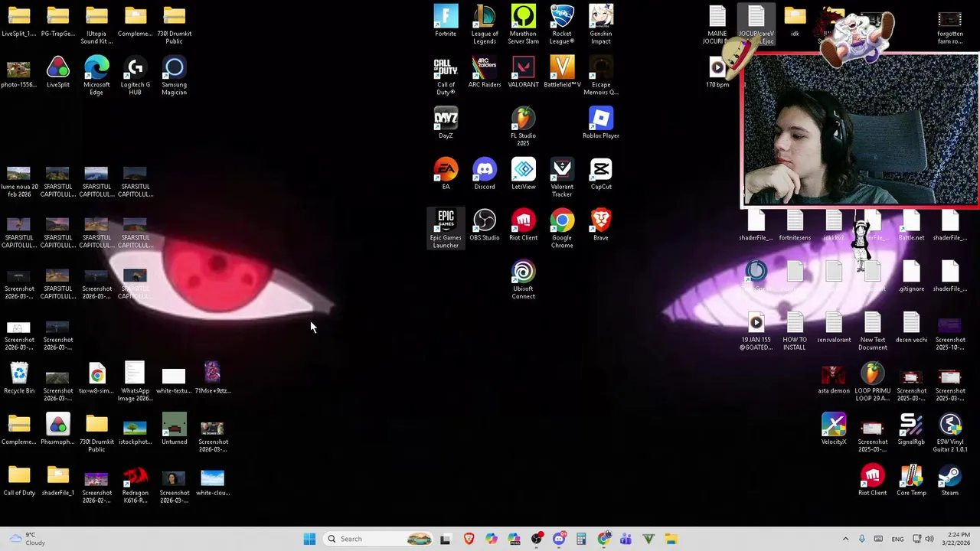
Task: Launch CapCut desktop icon
Action: (601, 174)
